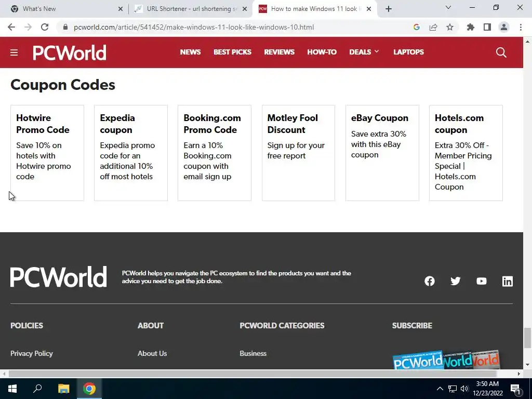This screenshot has width=532, height=399.
Task: Open the PCWorld hamburger menu
Action: pos(14,52)
